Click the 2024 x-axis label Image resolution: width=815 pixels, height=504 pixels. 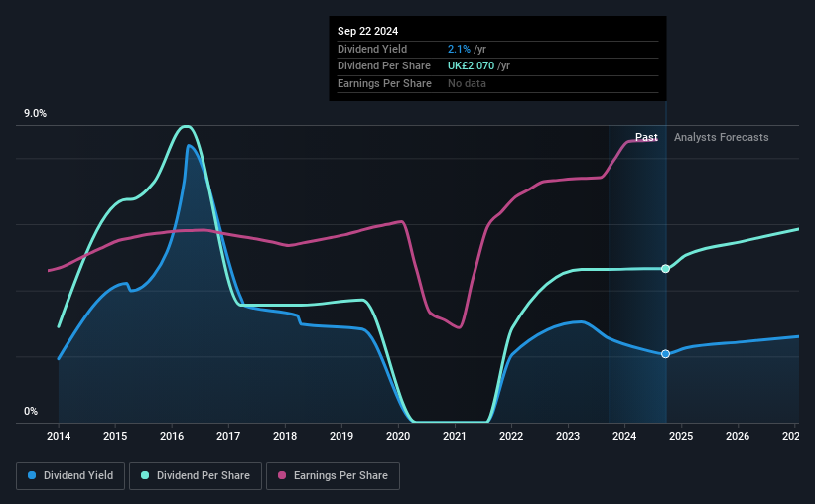(x=624, y=436)
